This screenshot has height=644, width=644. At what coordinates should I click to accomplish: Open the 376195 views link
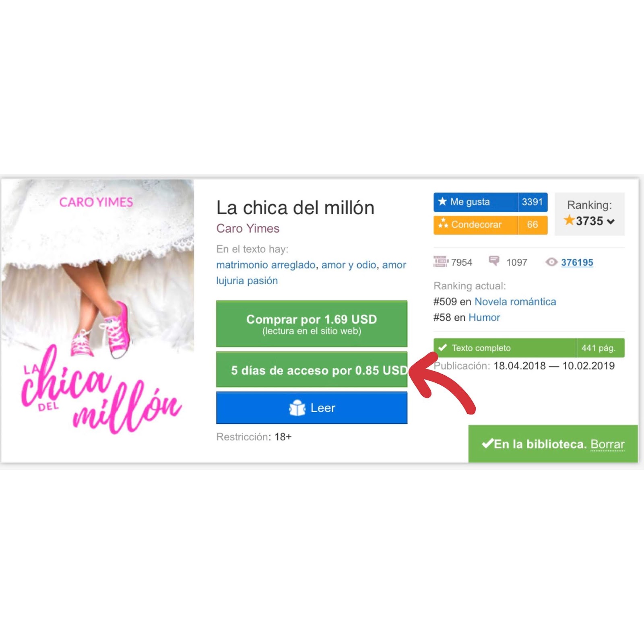point(577,262)
